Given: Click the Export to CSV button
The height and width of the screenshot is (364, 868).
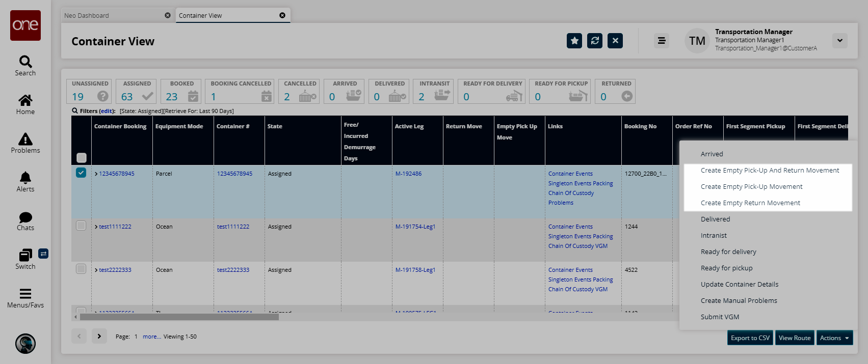Looking at the screenshot, I should click(750, 338).
